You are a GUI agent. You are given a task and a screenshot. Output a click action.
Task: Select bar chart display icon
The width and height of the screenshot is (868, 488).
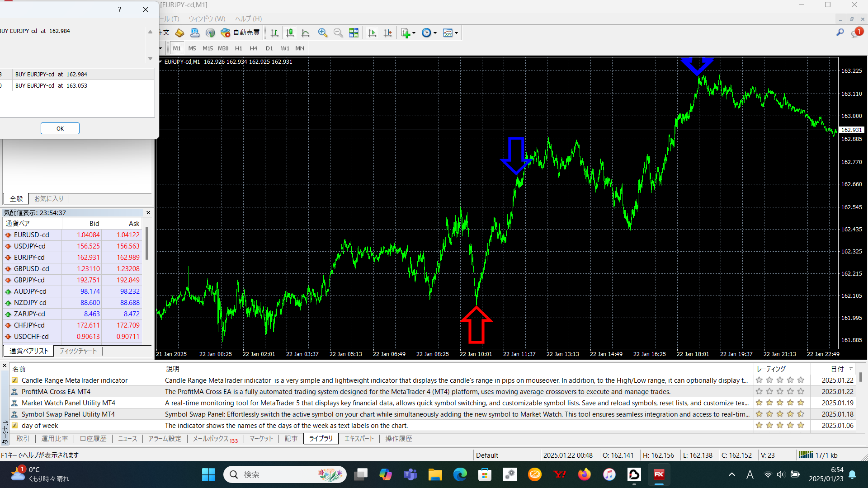coord(274,33)
